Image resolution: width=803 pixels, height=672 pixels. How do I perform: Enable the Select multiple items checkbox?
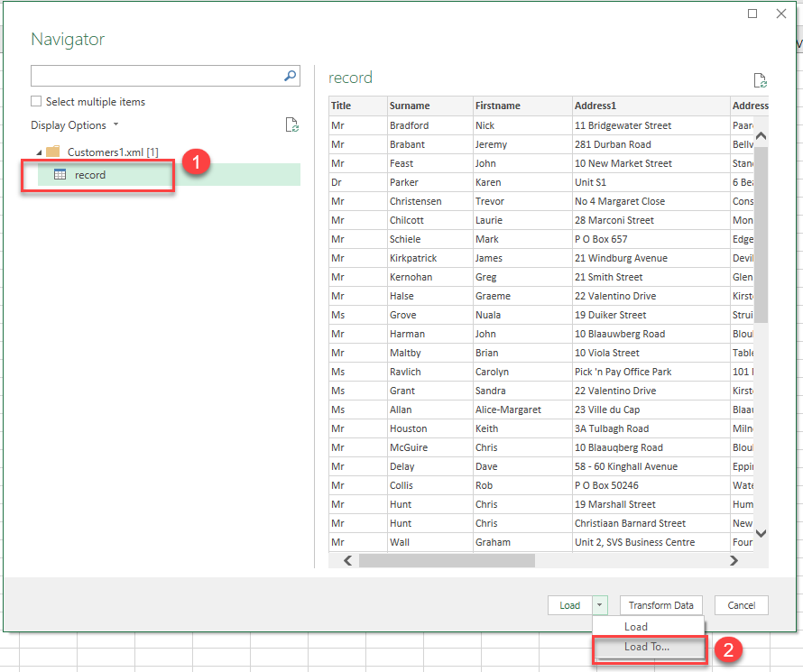point(37,102)
